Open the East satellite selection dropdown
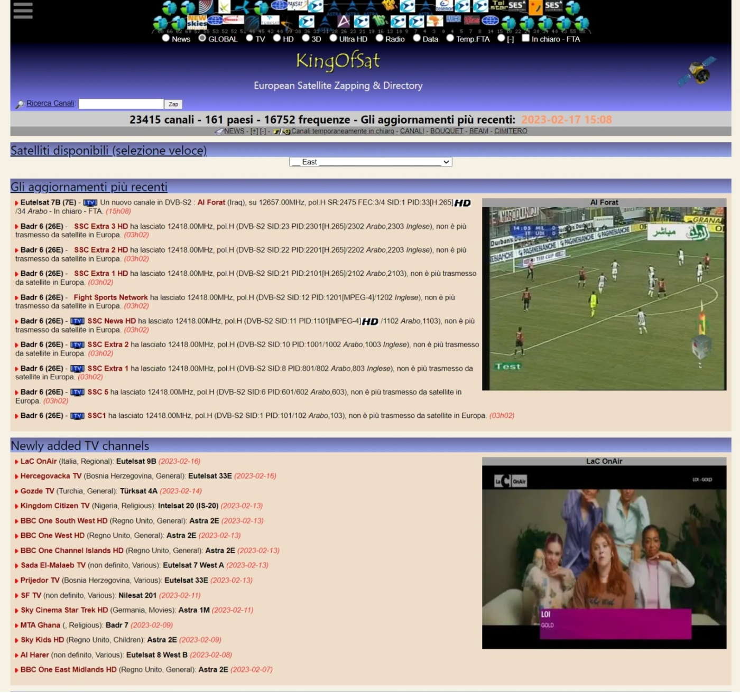Image resolution: width=740 pixels, height=700 pixels. pos(371,162)
